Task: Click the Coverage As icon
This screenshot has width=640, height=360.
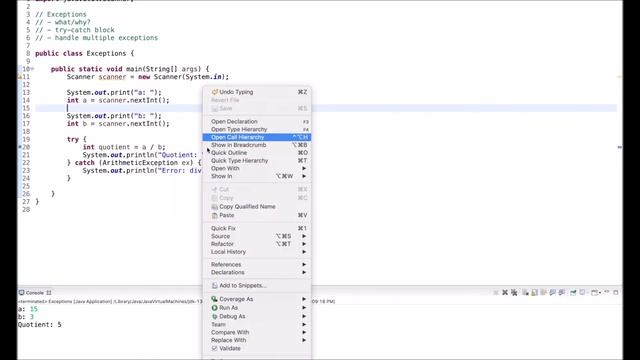Action: [x=214, y=299]
